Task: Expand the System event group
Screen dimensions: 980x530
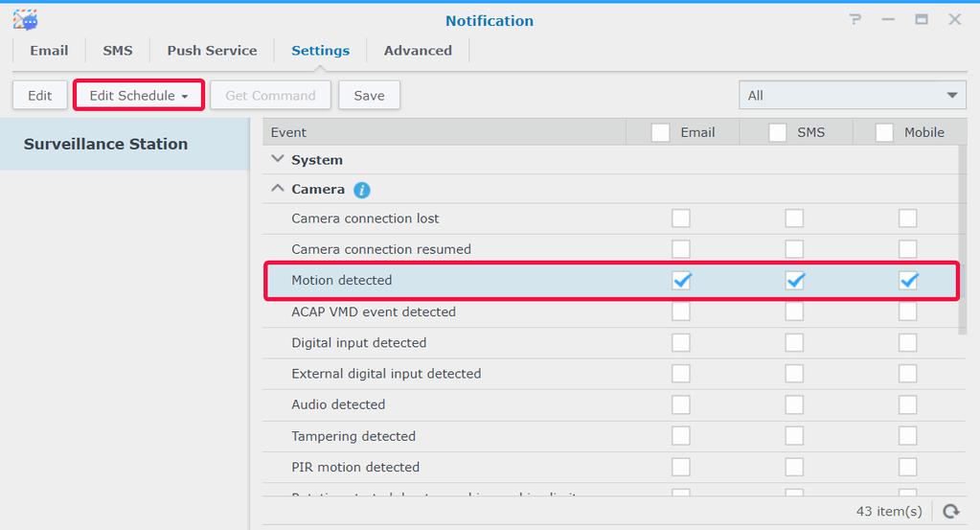Action: click(278, 159)
